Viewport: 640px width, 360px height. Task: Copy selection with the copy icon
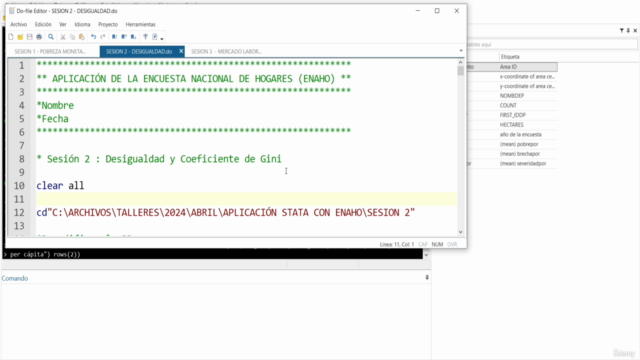coord(72,37)
